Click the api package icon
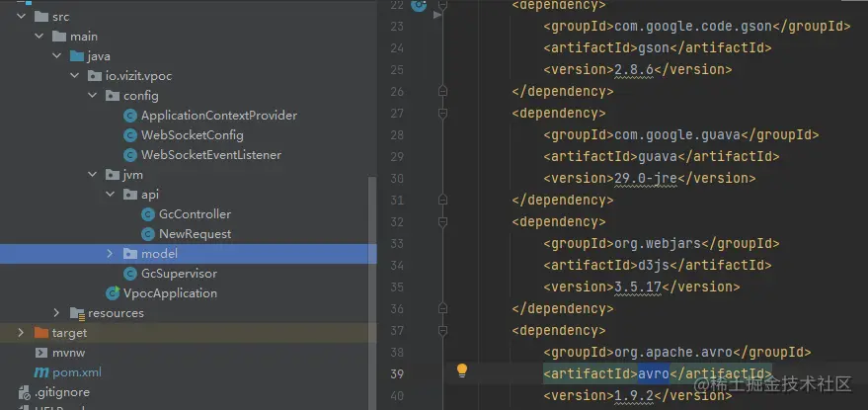 pos(130,195)
